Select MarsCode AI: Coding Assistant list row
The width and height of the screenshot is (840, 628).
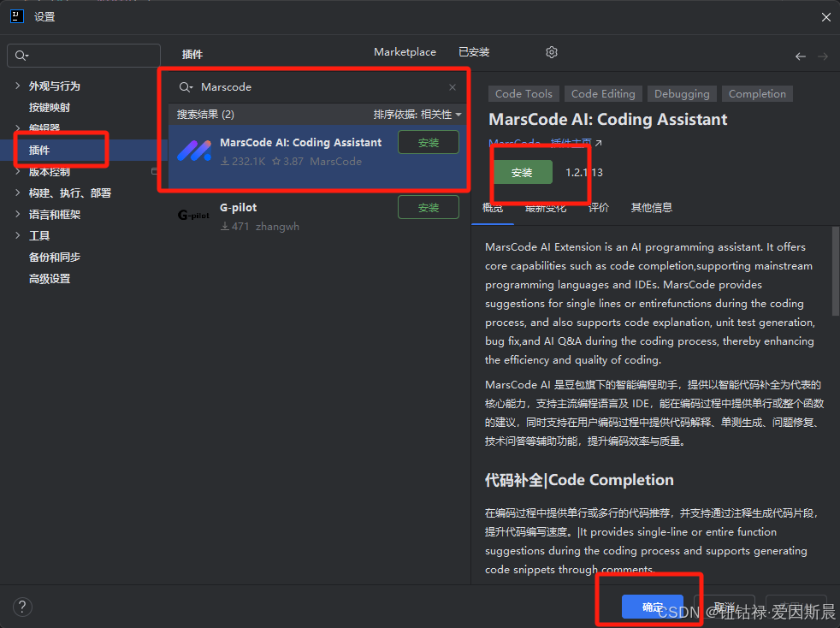point(318,157)
